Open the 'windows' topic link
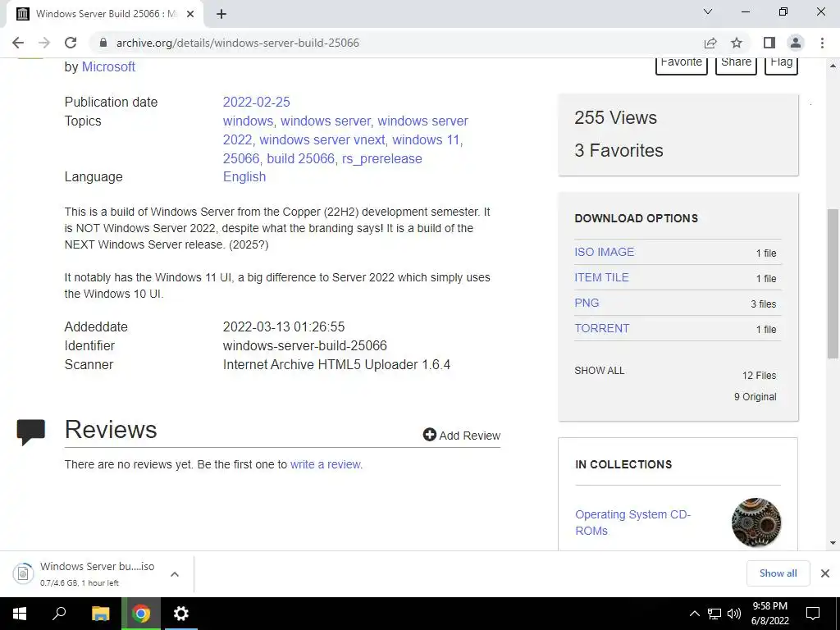 tap(248, 121)
